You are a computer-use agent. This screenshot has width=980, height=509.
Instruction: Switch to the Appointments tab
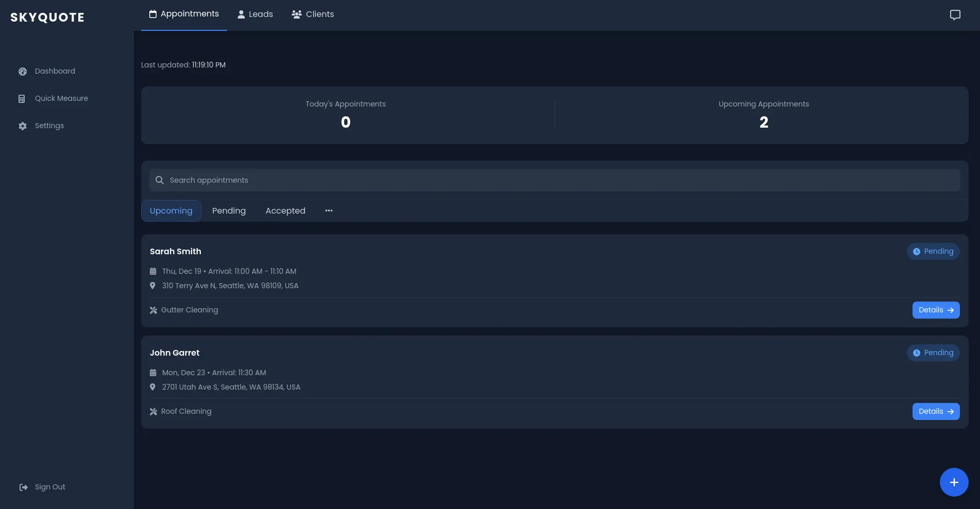(x=184, y=14)
